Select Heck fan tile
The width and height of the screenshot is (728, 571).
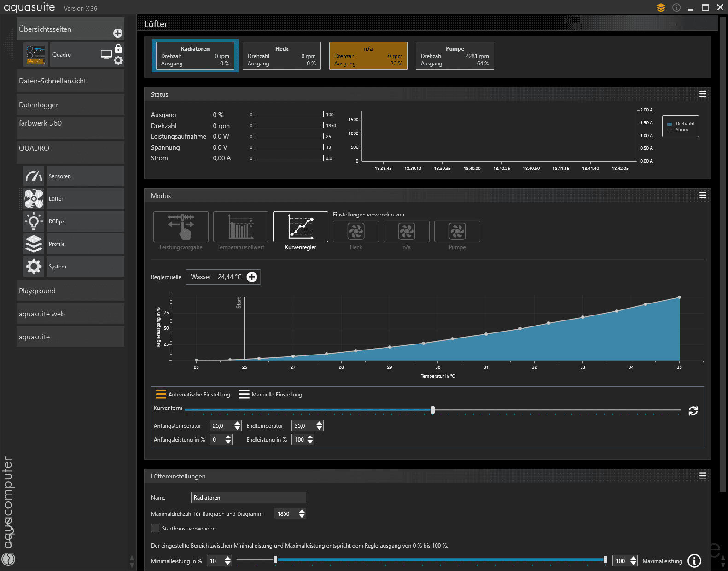pos(282,56)
